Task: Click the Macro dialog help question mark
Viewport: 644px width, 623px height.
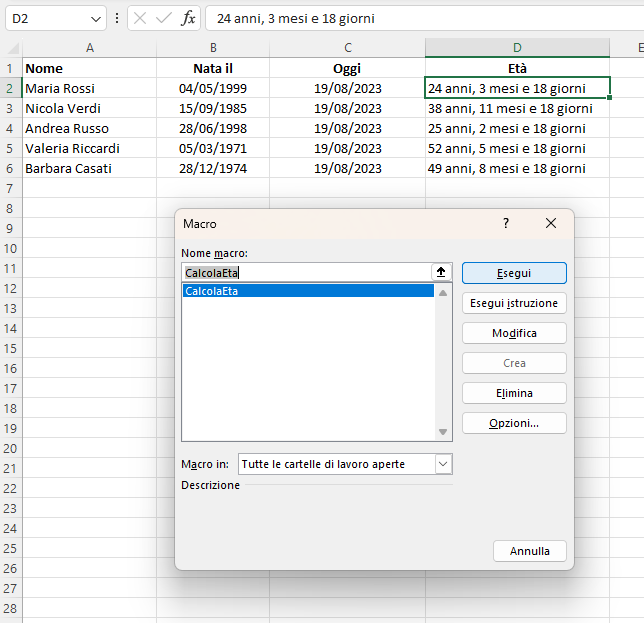Action: pos(506,223)
